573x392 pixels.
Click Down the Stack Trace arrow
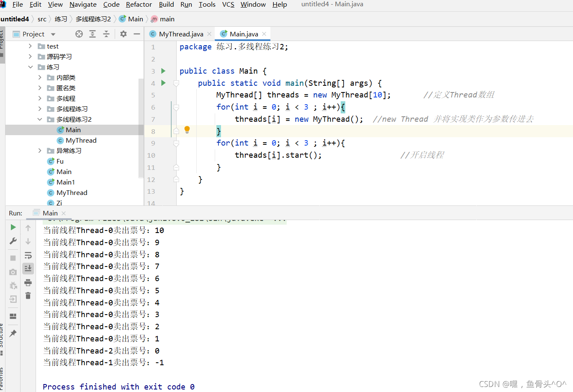pyautogui.click(x=28, y=241)
